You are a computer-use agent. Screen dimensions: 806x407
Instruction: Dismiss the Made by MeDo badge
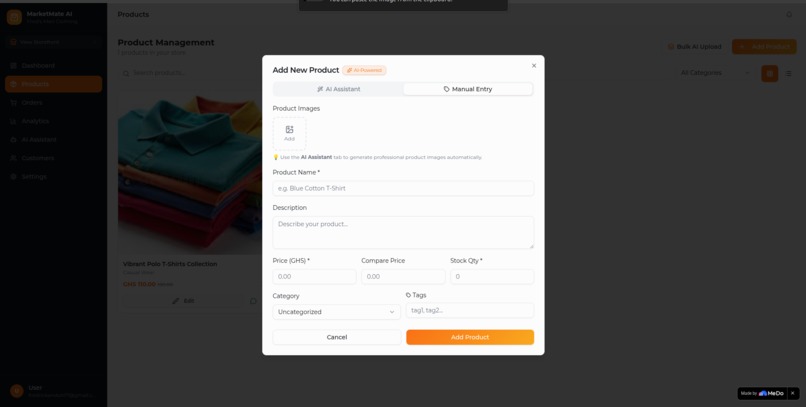792,393
